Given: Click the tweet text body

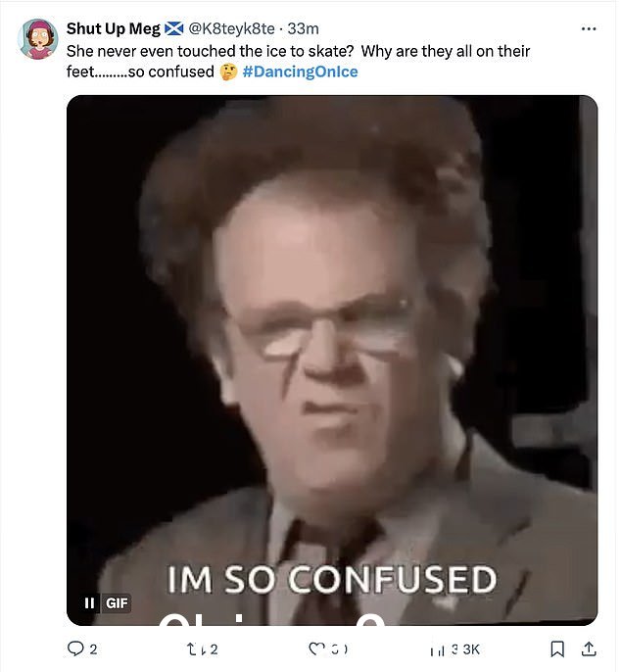Looking at the screenshot, I should (x=298, y=62).
